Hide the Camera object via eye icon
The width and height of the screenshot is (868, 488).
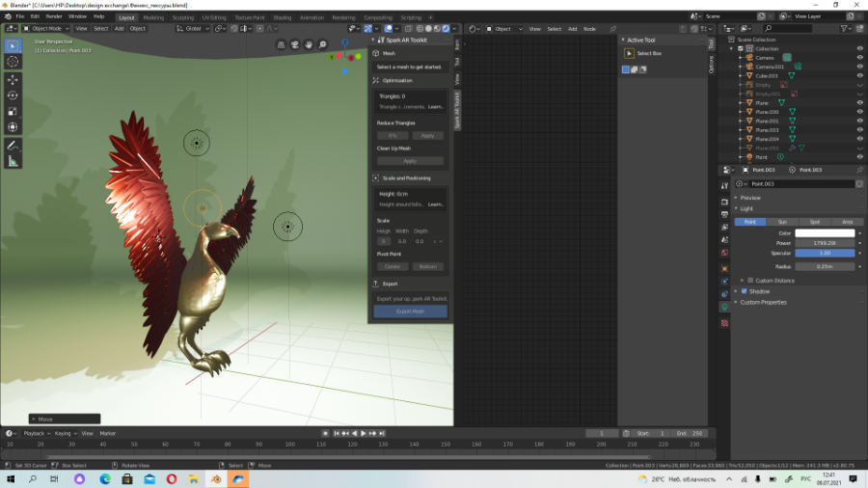(x=859, y=58)
